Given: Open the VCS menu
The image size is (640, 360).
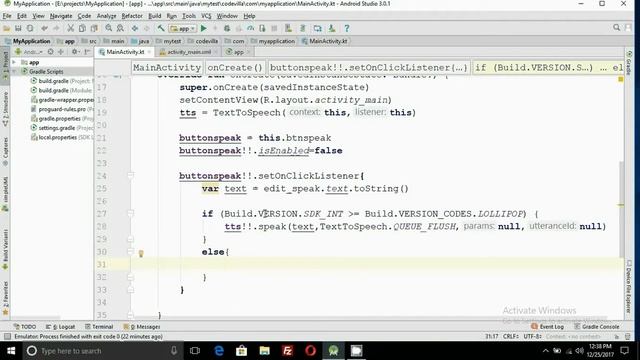Looking at the screenshot, I should pos(206,16).
